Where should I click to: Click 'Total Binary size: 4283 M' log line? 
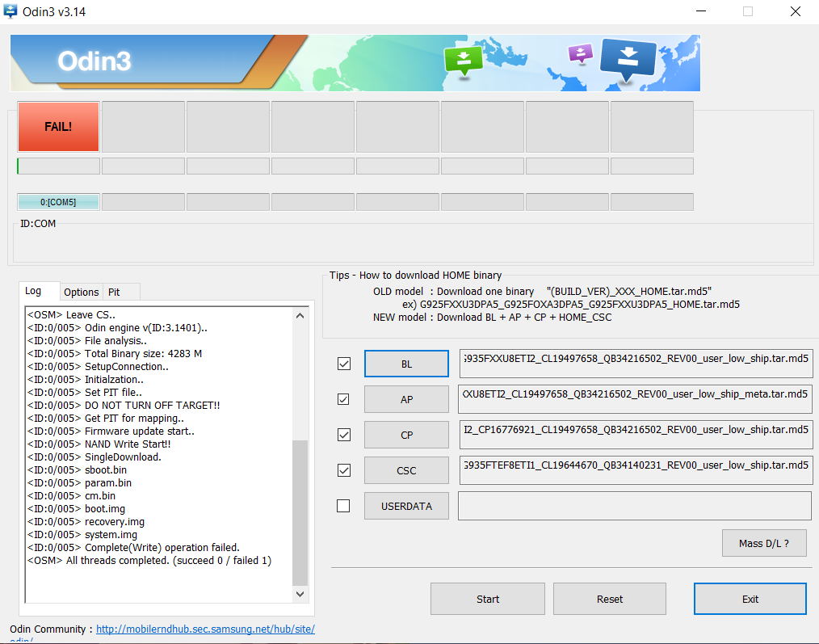pos(115,354)
